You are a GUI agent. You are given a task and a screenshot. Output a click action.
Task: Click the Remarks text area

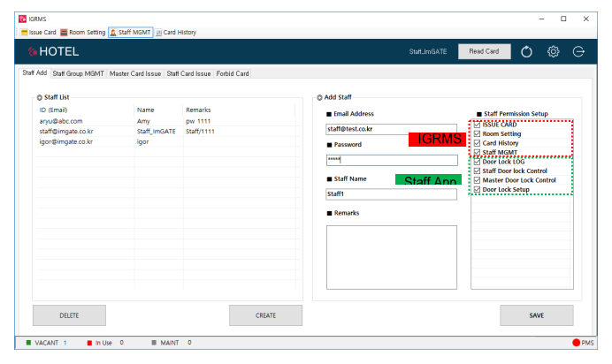click(x=392, y=257)
